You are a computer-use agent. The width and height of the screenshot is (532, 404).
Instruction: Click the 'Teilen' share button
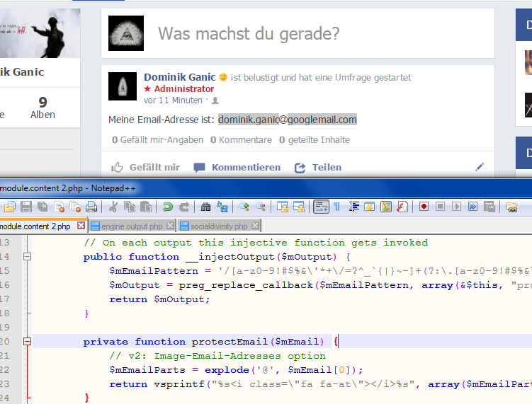coord(318,168)
